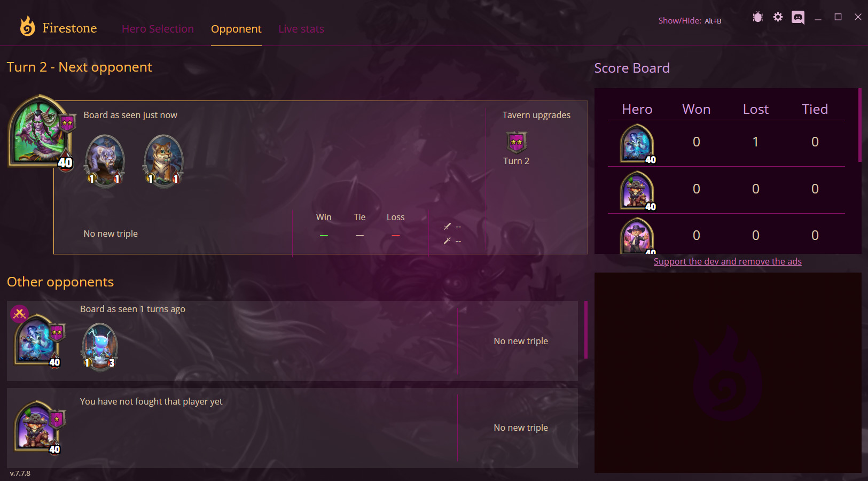This screenshot has height=481, width=868.
Task: Click Turn 2 tavern upgrade badge
Action: click(x=517, y=142)
